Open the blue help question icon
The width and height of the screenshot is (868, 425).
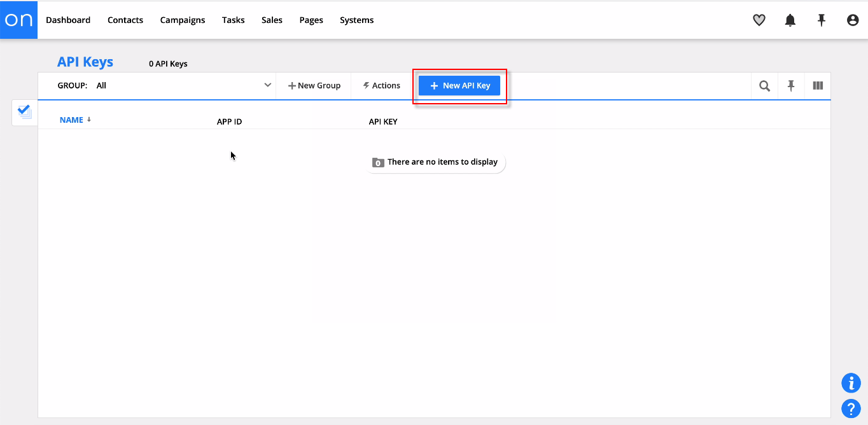click(851, 408)
